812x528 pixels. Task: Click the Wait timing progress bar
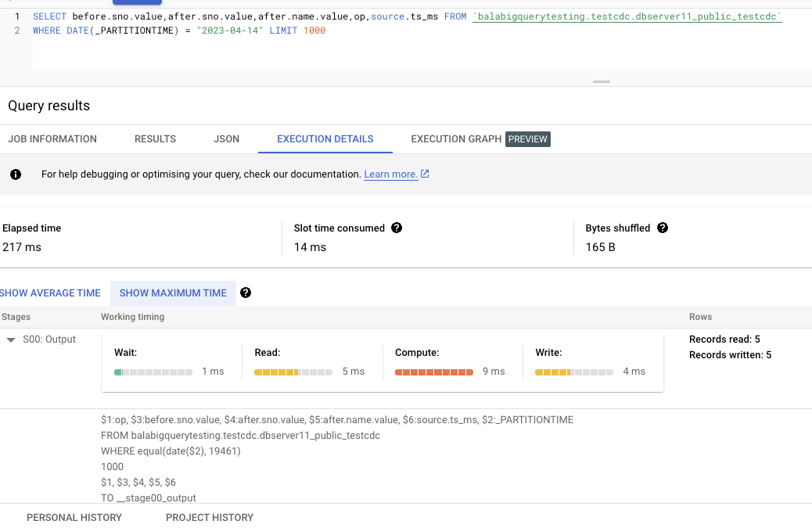153,372
